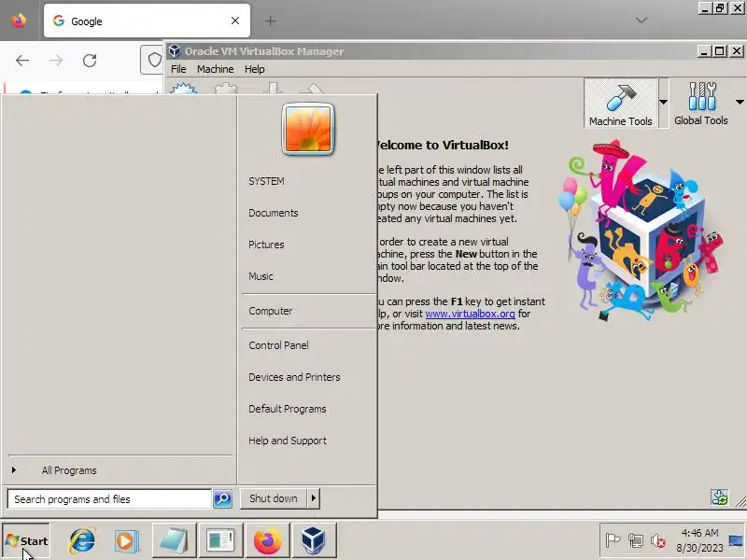Viewport: 747px width, 560px height.
Task: Open Computer from Start menu
Action: (x=270, y=311)
